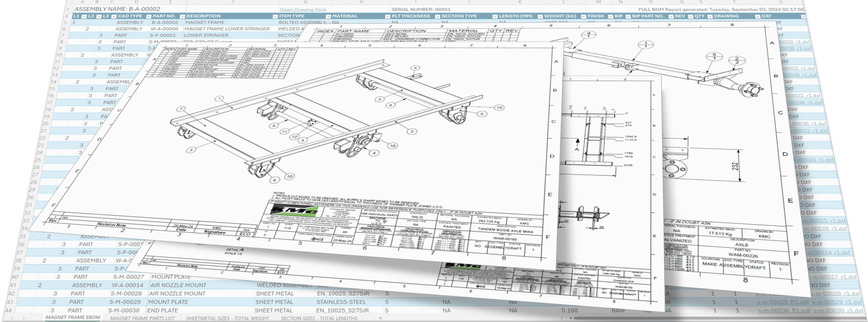Select part number W-A-00006 cell
Screen dimensions: 868x322
(x=165, y=29)
